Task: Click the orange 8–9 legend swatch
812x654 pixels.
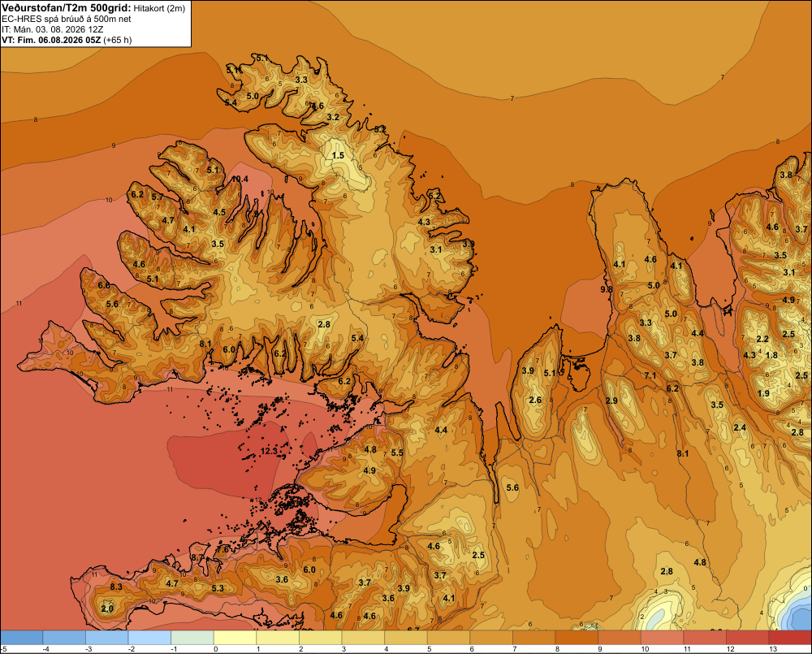Action: click(577, 637)
